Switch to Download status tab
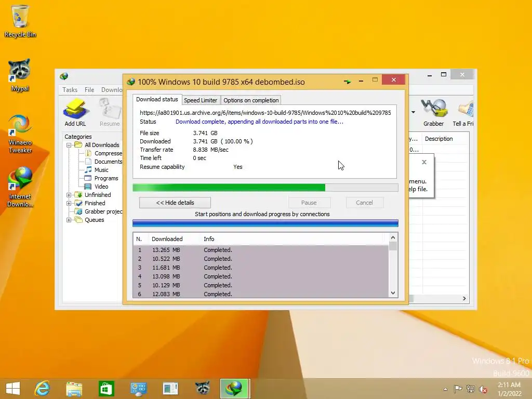 [157, 99]
